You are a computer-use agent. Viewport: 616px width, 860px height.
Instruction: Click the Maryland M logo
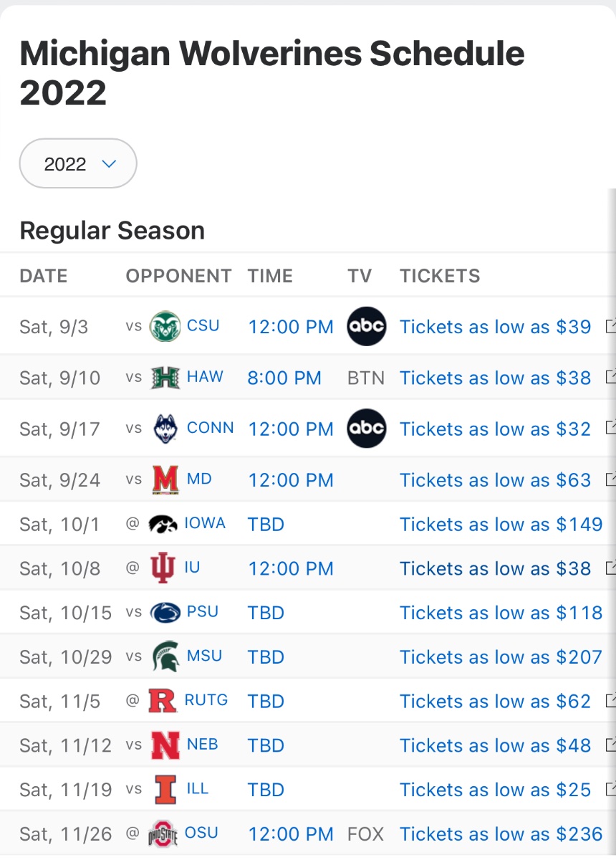coord(165,479)
